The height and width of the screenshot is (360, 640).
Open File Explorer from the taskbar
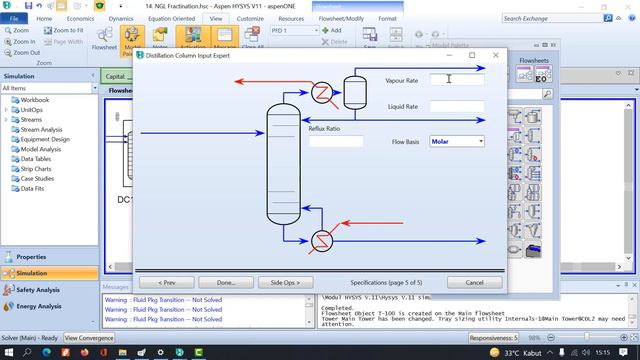point(122,352)
